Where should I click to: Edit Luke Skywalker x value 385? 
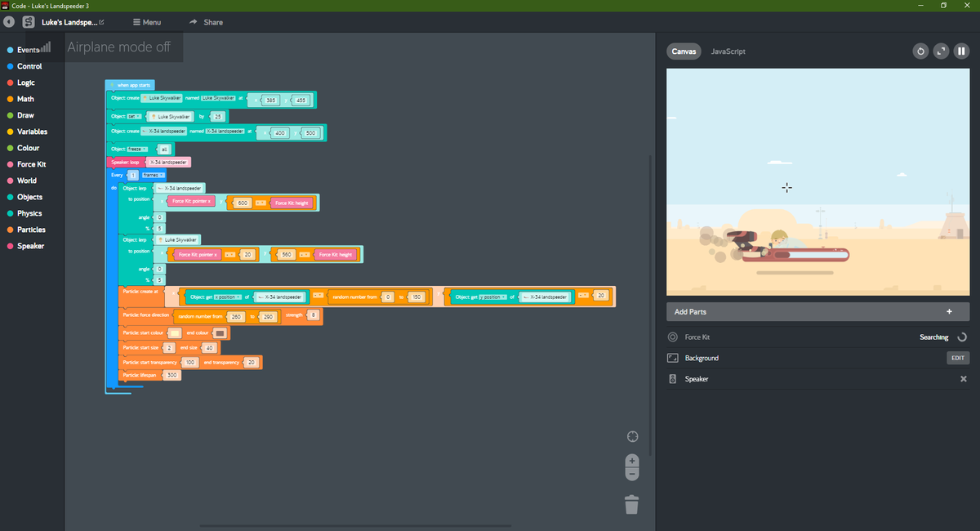click(x=270, y=100)
